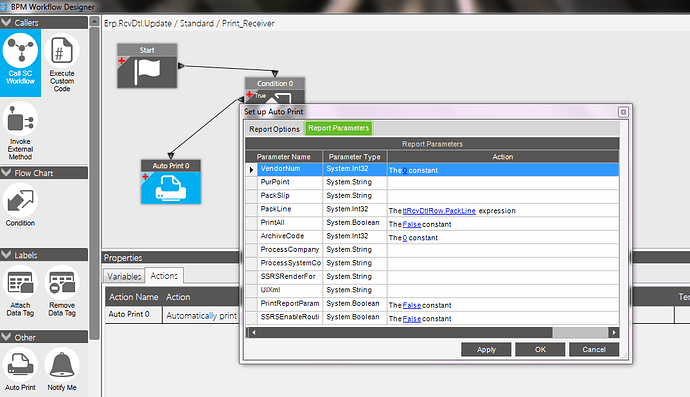Click the Action Name column header

pos(134,297)
